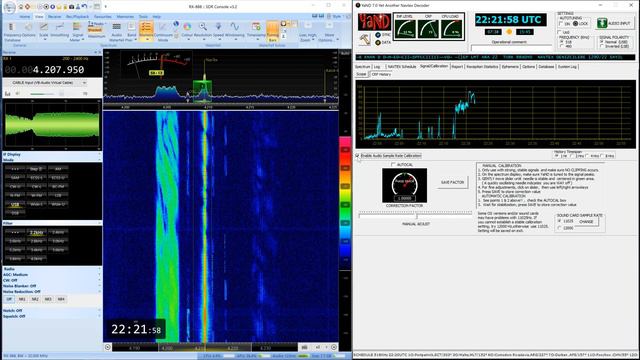
Task: Select Inverted (LSB) signal polarity
Action: 602,46
